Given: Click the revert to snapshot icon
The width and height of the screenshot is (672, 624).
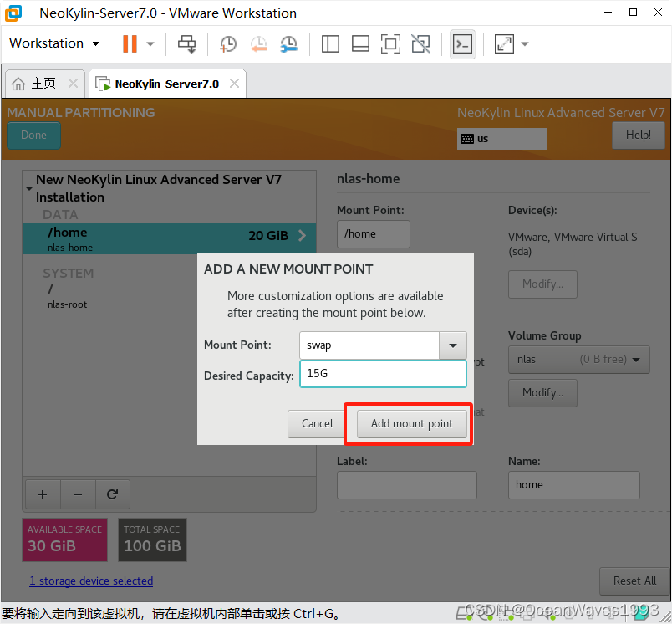Looking at the screenshot, I should pyautogui.click(x=259, y=43).
